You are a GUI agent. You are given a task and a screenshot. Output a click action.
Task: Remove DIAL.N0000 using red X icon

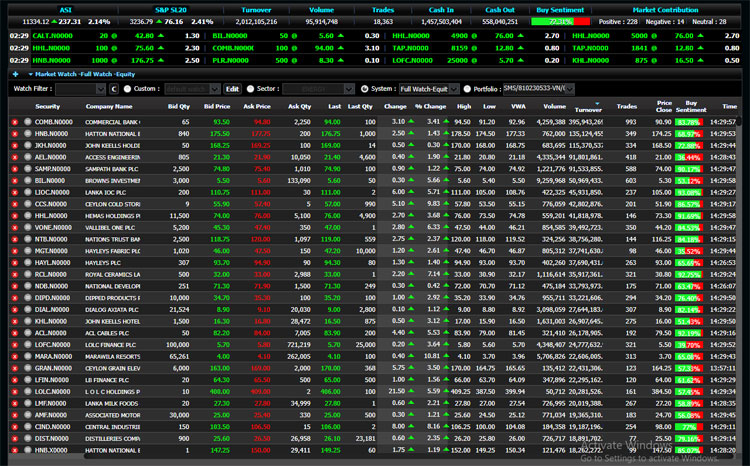[x=15, y=310]
